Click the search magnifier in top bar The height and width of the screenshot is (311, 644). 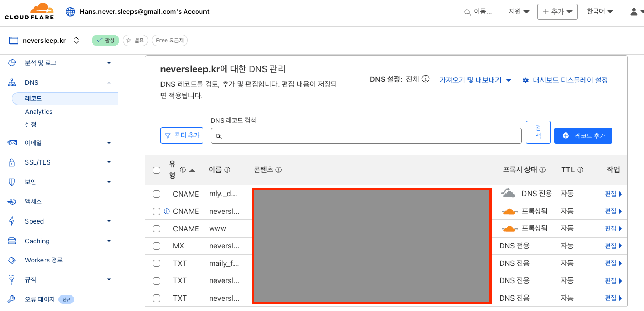click(467, 12)
